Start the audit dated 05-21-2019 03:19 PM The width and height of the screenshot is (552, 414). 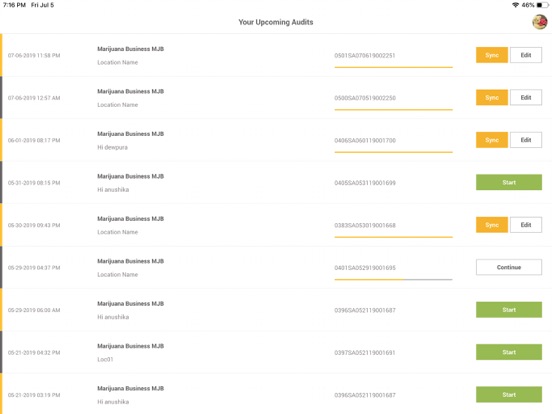509,395
